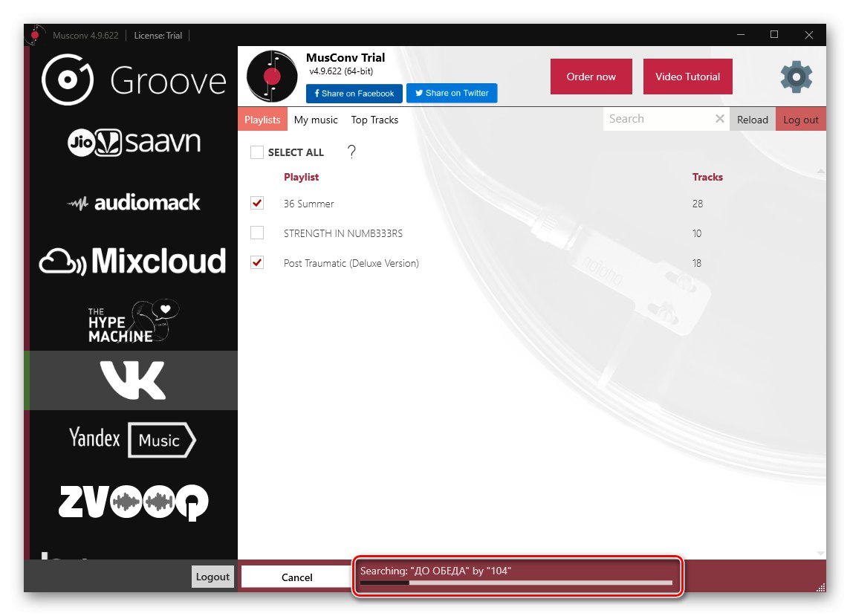
Task: Switch to the Playlists tab
Action: point(262,120)
